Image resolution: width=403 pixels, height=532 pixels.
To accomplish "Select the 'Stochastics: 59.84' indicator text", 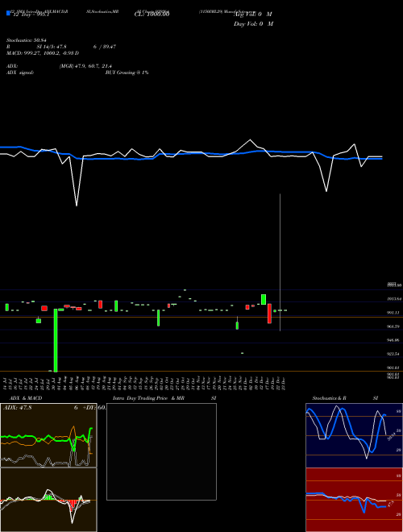I will [x=26, y=40].
